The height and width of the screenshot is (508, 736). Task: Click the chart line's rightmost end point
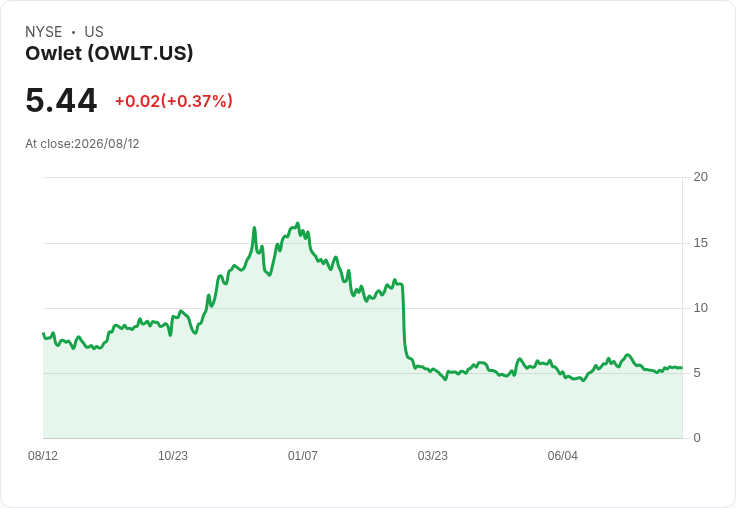(x=682, y=368)
